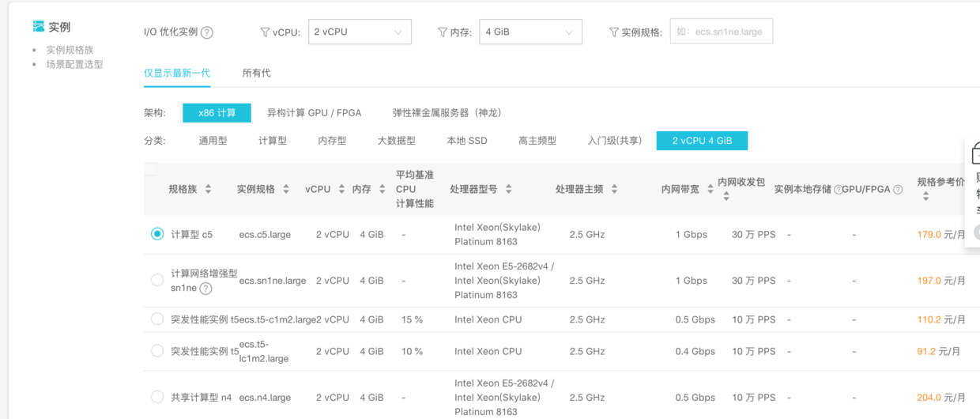This screenshot has height=419, width=980.
Task: Open the vCPU dropdown showing 2 vCPU
Action: (360, 32)
